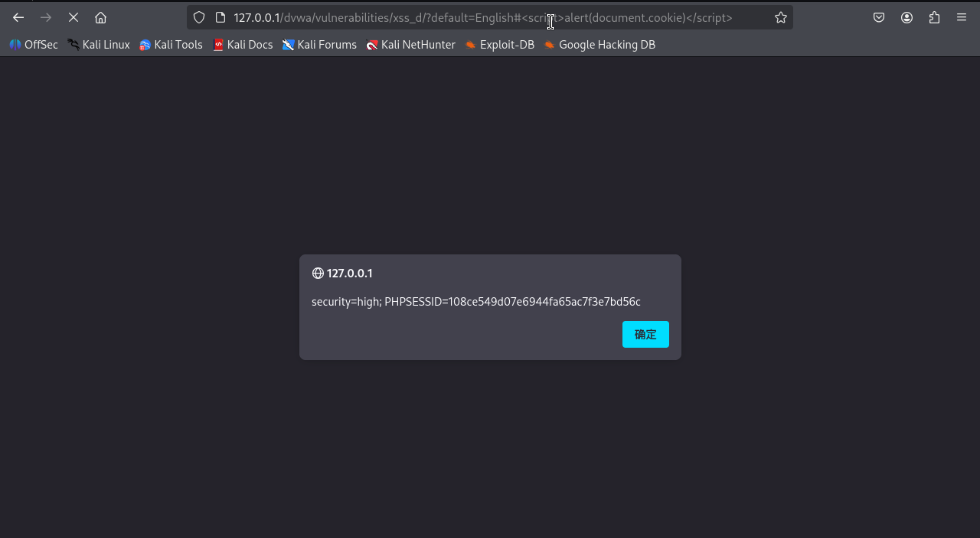Click the forward navigation arrow
The width and height of the screenshot is (980, 538).
tap(46, 18)
